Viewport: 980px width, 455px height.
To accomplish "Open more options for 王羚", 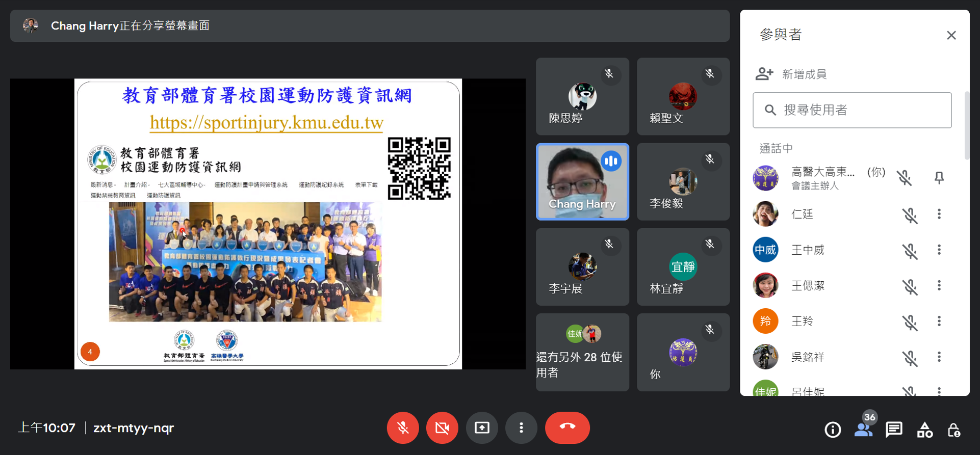I will point(939,321).
